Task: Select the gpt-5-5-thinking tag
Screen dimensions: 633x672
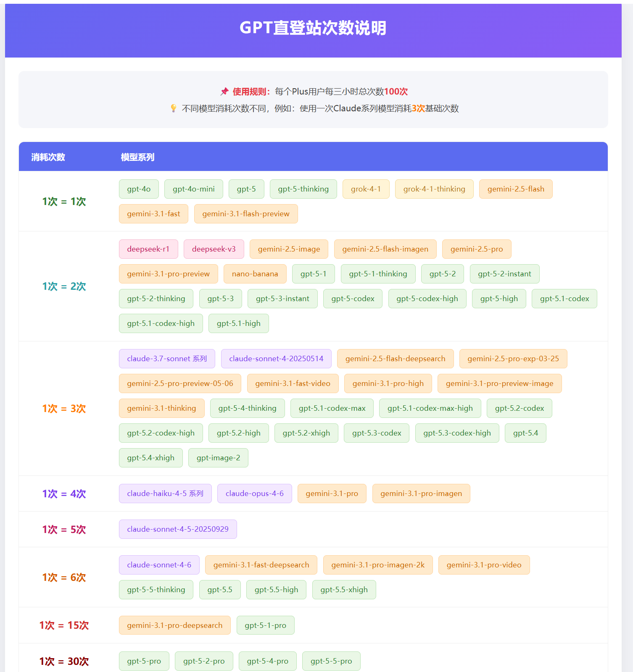Action: pos(156,590)
